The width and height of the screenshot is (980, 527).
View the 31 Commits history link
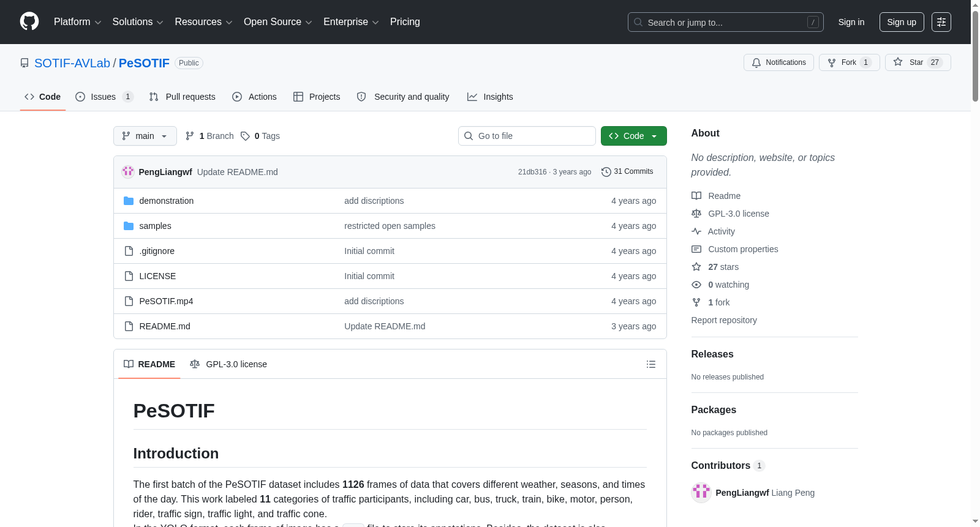[x=627, y=172]
